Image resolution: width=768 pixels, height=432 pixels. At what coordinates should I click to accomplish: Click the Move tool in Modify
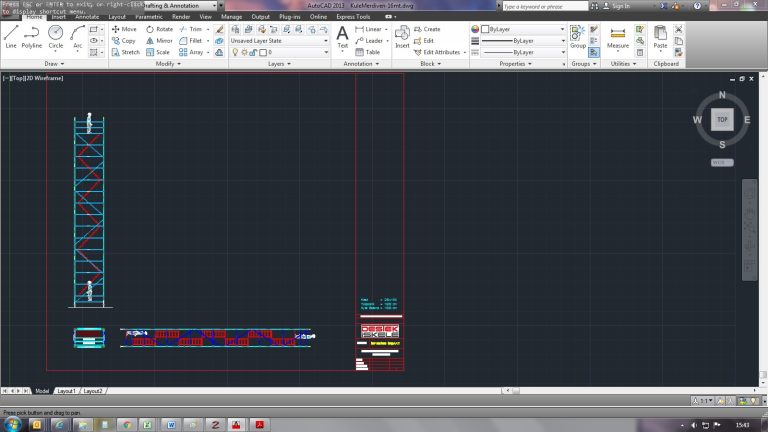(x=124, y=29)
